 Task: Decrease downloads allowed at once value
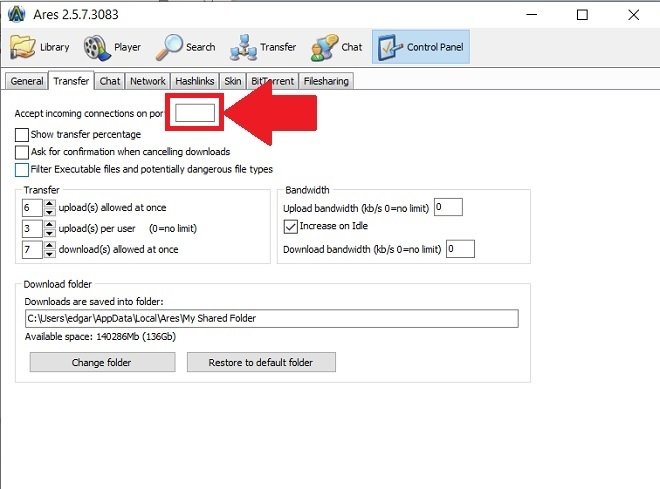point(50,254)
